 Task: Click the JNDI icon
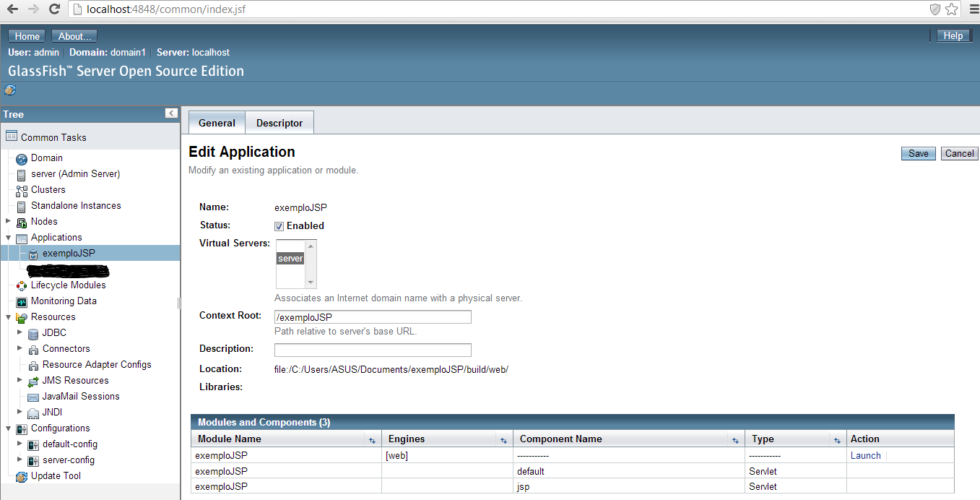33,413
